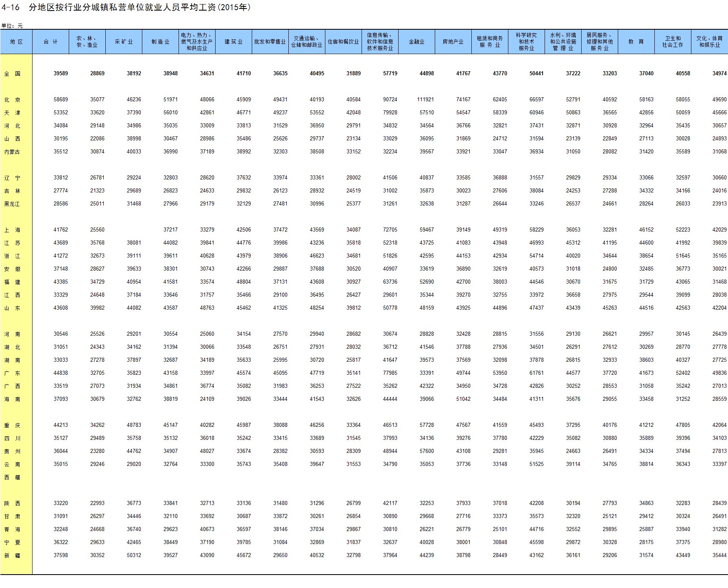Select Guangdong research value 61761
The height and width of the screenshot is (588, 728).
click(536, 373)
